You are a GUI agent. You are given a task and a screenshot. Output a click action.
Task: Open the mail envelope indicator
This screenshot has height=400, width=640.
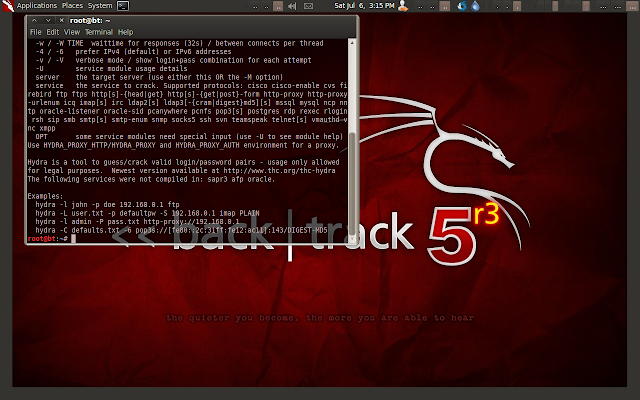[x=309, y=6]
